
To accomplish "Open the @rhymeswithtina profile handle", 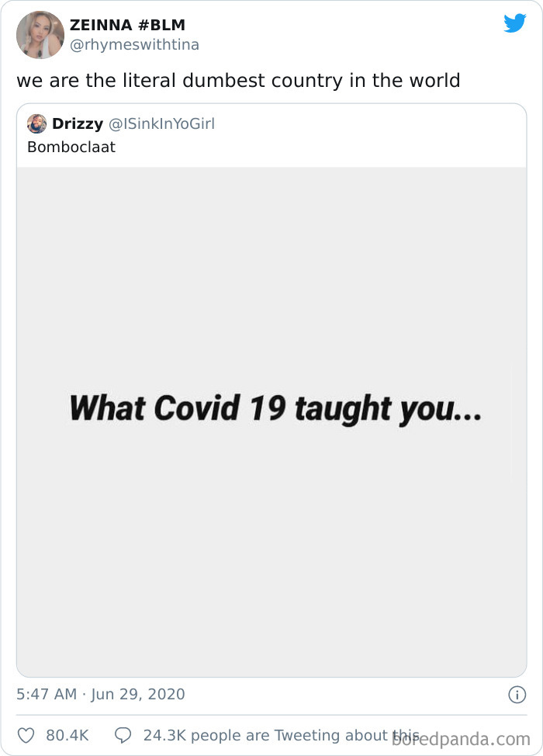I will (135, 44).
